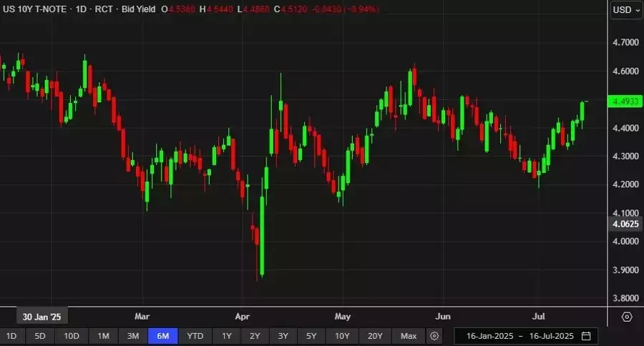The height and width of the screenshot is (346, 644).
Task: Switch to the 5Y range
Action: (311, 336)
